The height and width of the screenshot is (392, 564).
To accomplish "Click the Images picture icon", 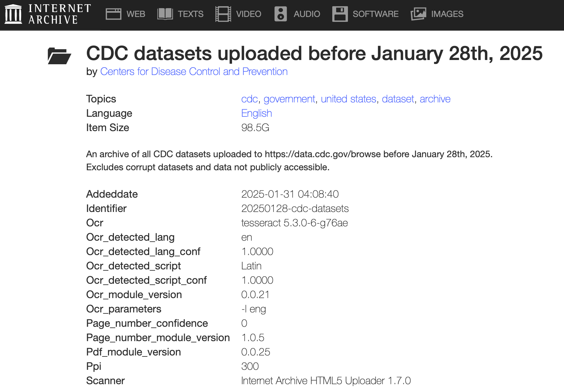I will click(x=418, y=14).
